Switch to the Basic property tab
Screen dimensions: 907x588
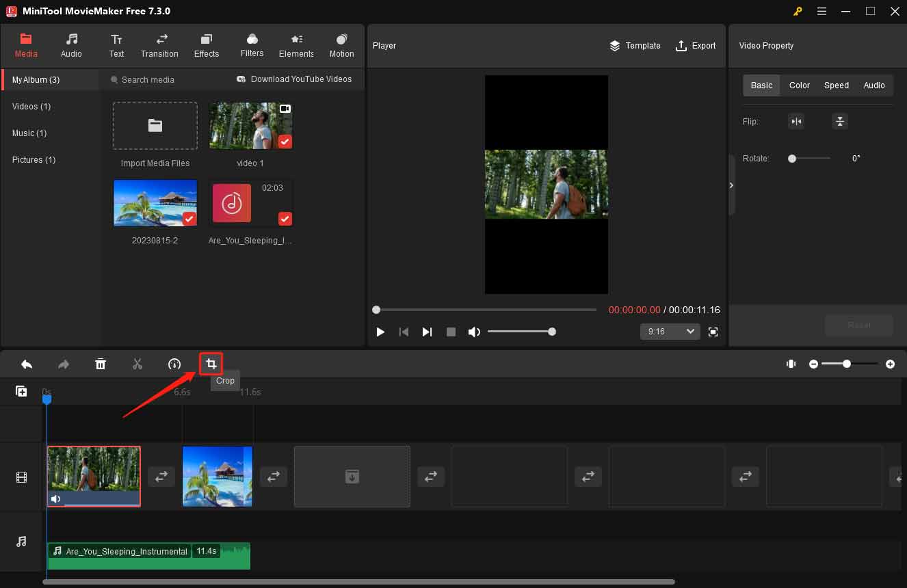[x=761, y=85]
